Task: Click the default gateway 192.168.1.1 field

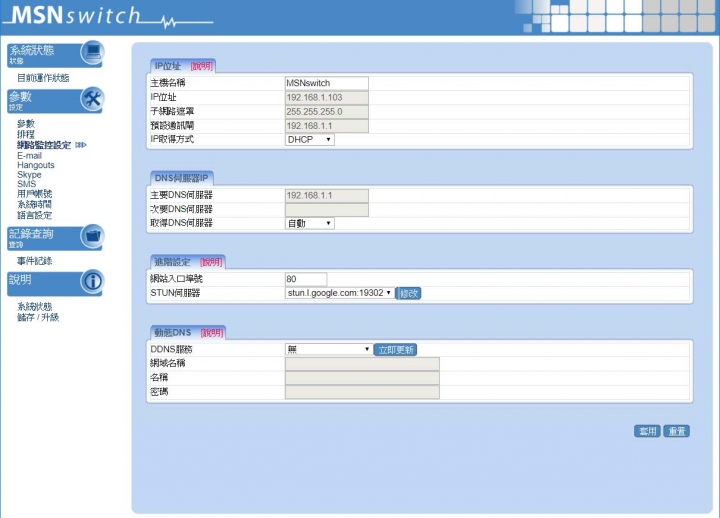Action: tap(326, 126)
